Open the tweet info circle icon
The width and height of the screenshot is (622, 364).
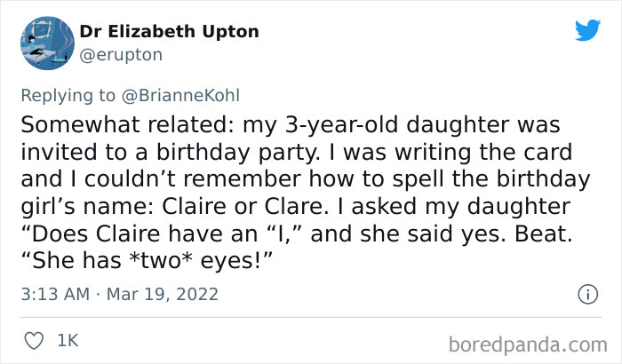(588, 294)
